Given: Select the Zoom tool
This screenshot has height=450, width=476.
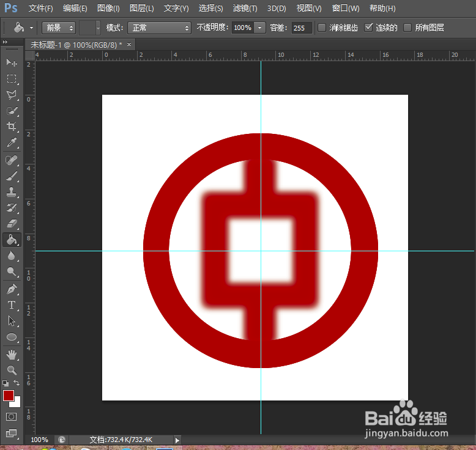Looking at the screenshot, I should click(12, 370).
